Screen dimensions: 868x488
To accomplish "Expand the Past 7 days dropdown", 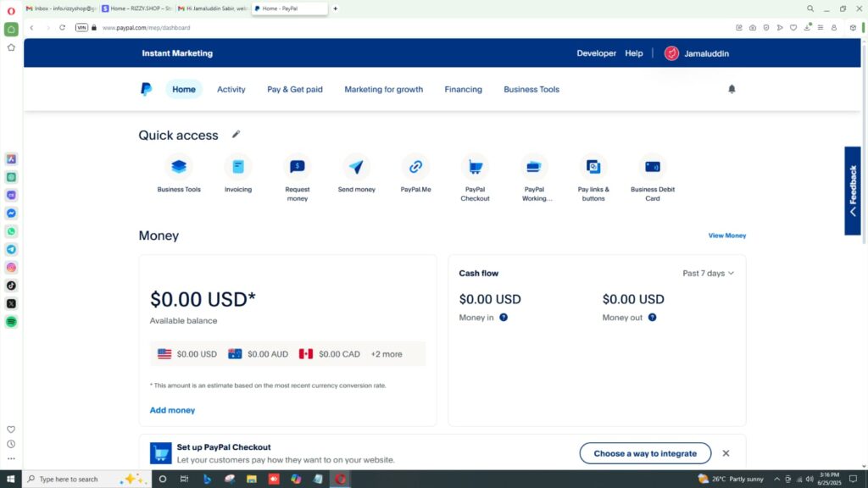I will [x=708, y=274].
